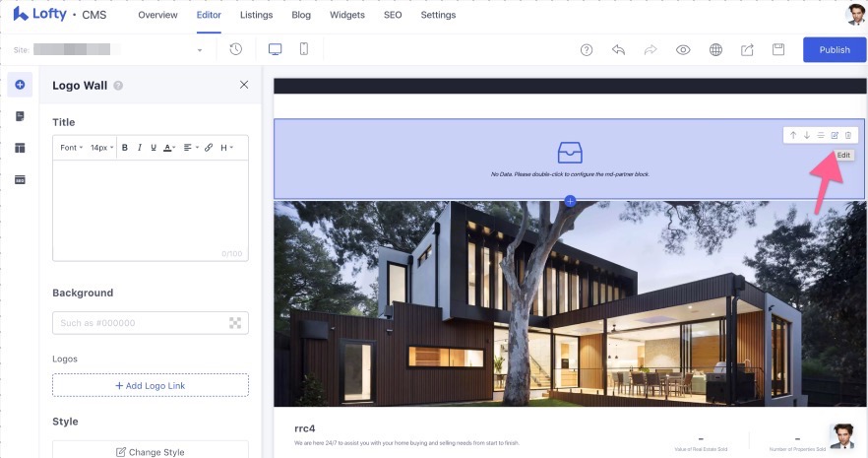Toggle italic formatting in the Title editor
Viewport: 868px width, 458px height.
140,148
